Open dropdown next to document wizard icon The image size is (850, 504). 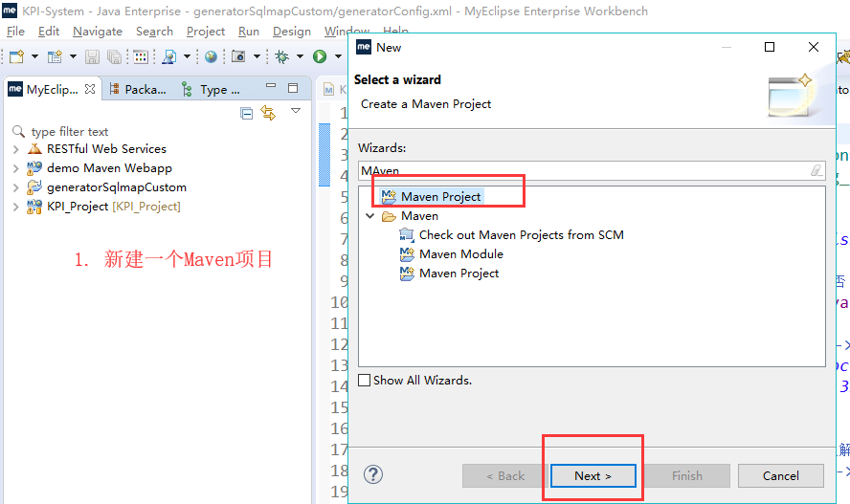click(x=187, y=56)
